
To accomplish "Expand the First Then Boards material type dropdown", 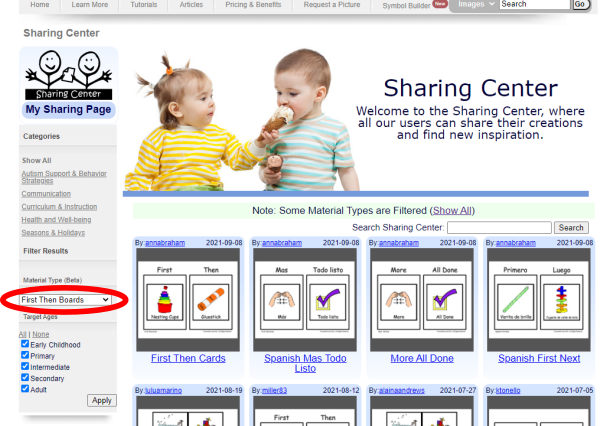I will coord(65,300).
